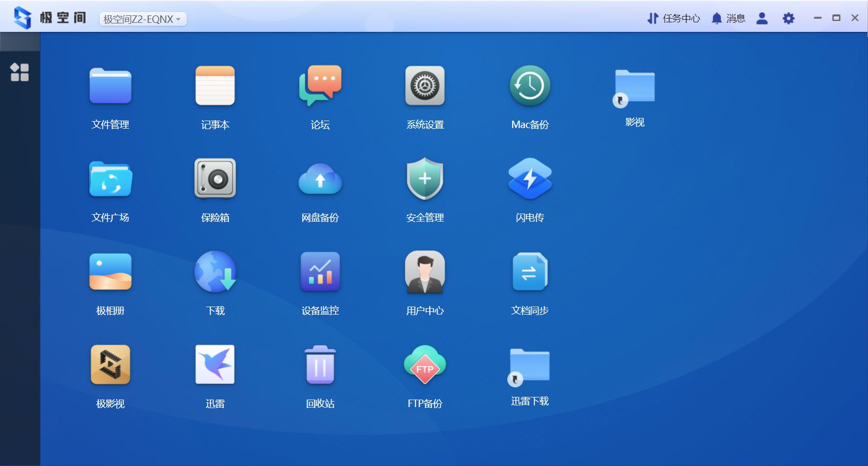Open the 保险箱 safe box app

coord(215,179)
